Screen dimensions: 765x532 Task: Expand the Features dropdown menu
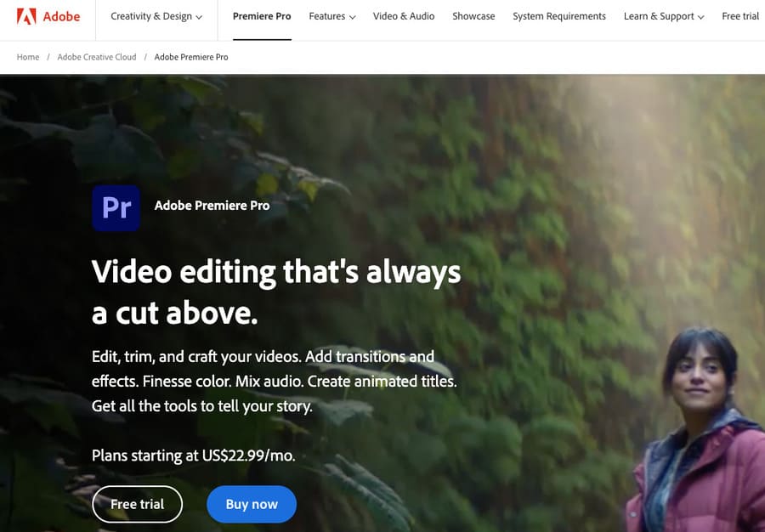tap(326, 15)
